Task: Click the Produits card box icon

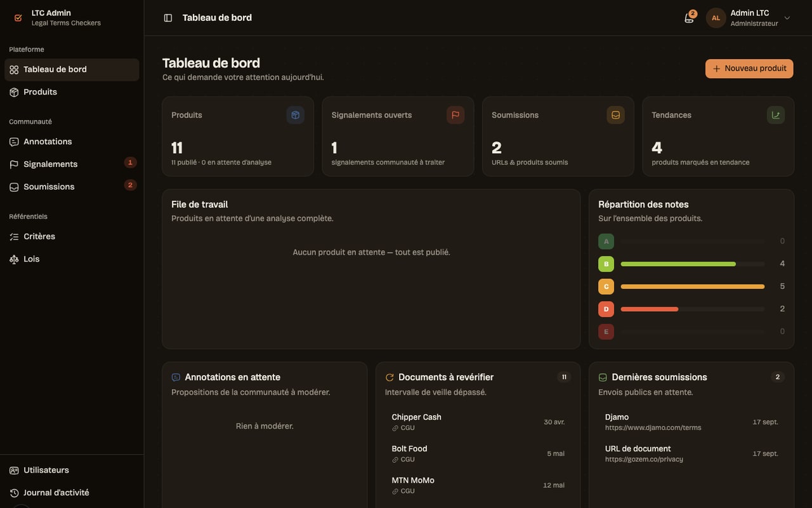Action: pyautogui.click(x=295, y=115)
